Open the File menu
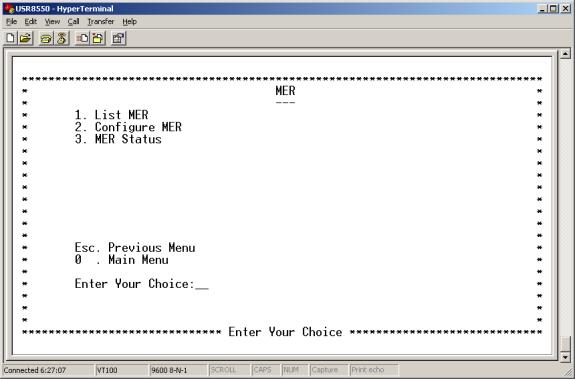The width and height of the screenshot is (575, 379). (11, 22)
